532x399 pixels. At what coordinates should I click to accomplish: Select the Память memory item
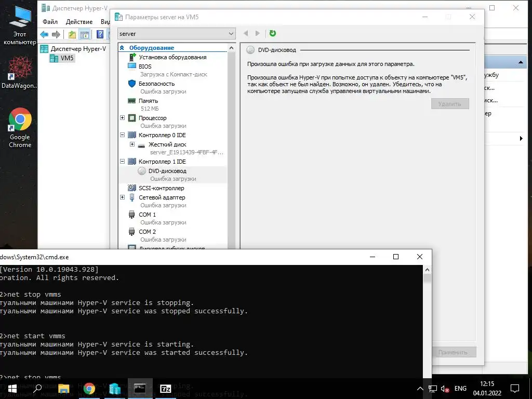(148, 101)
